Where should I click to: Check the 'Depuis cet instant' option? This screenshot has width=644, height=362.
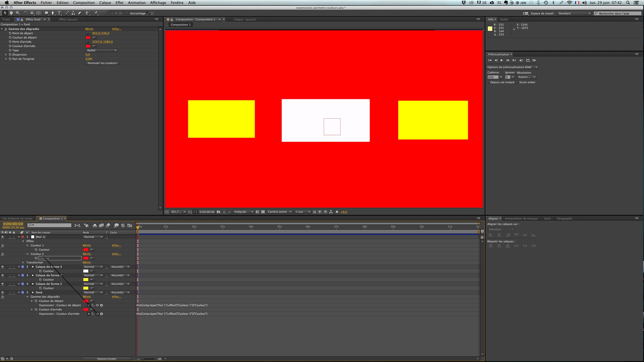pyautogui.click(x=488, y=82)
